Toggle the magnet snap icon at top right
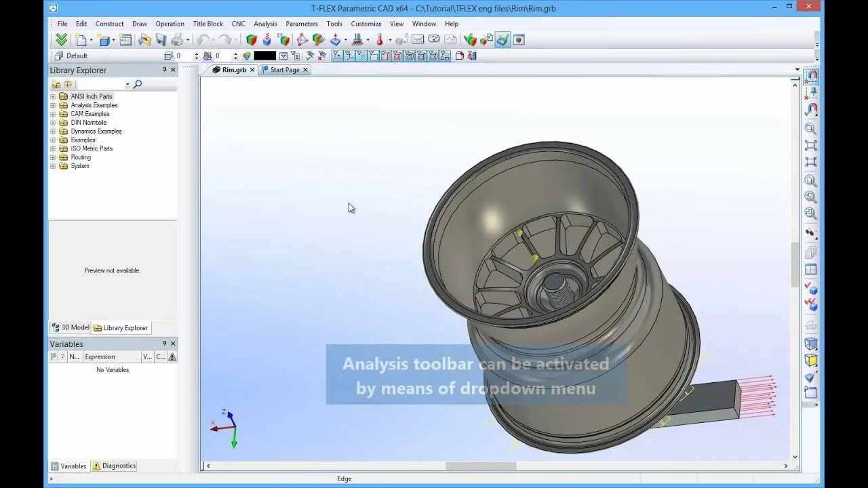Screen dimensions: 868x488 pos(811,76)
